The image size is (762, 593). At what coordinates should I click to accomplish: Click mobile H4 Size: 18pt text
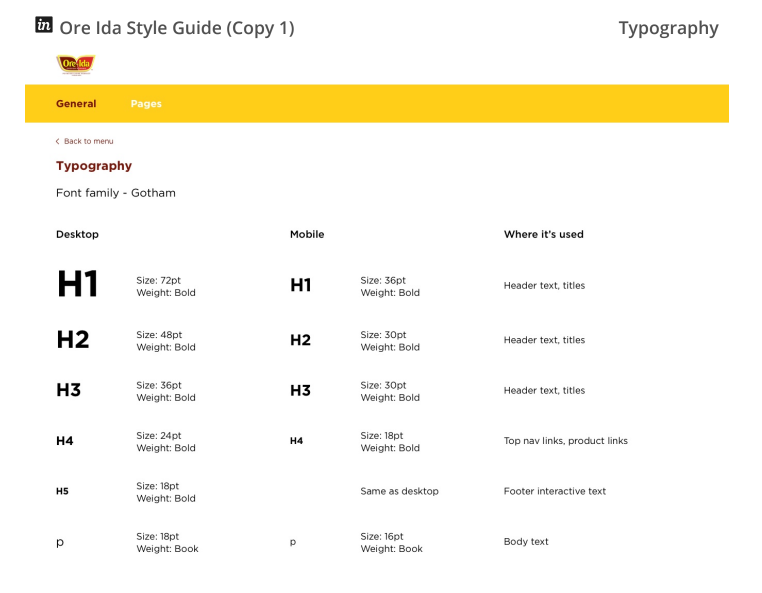click(x=381, y=436)
